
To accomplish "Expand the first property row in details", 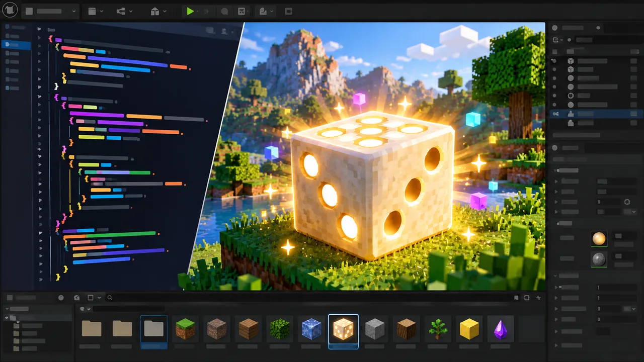I will (556, 181).
